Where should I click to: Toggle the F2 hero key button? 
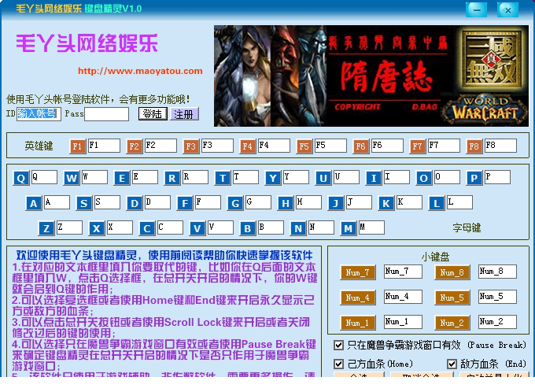coord(134,146)
